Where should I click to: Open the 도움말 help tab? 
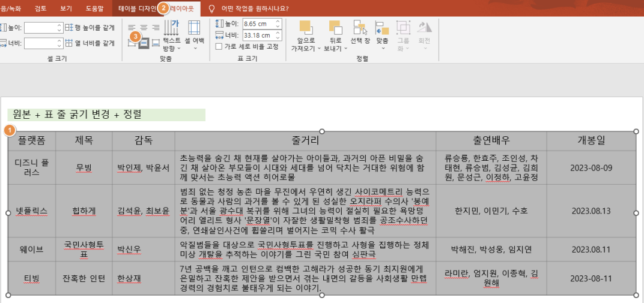pyautogui.click(x=95, y=8)
